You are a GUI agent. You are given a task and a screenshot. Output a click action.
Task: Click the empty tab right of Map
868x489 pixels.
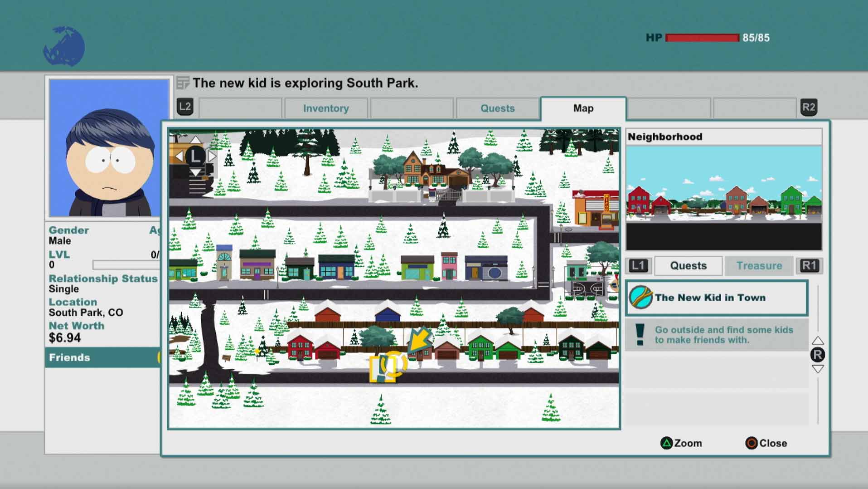point(669,108)
